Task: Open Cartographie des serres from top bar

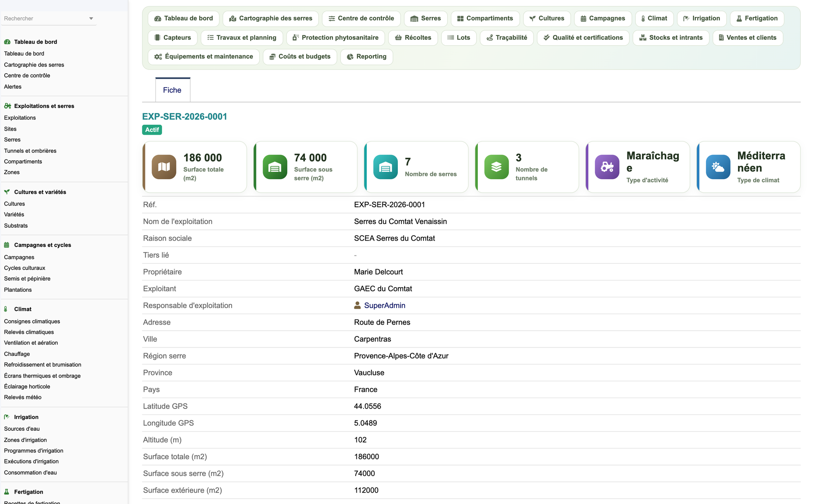Action: (271, 18)
